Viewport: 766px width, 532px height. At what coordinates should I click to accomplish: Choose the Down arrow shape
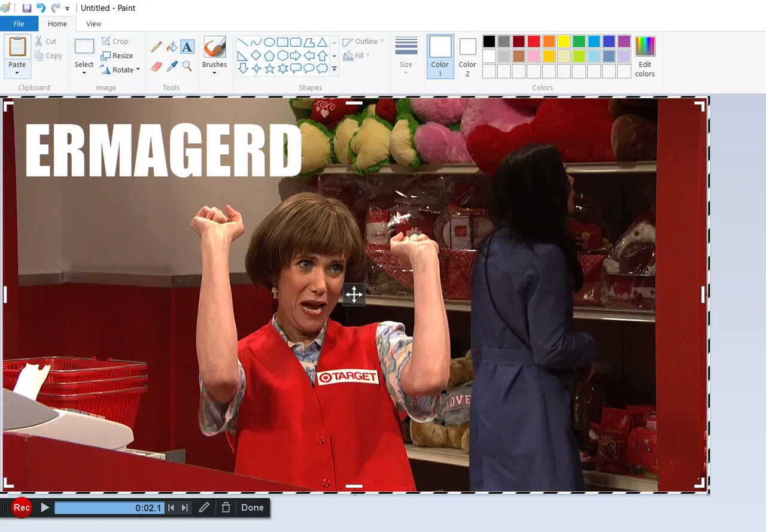[x=243, y=69]
